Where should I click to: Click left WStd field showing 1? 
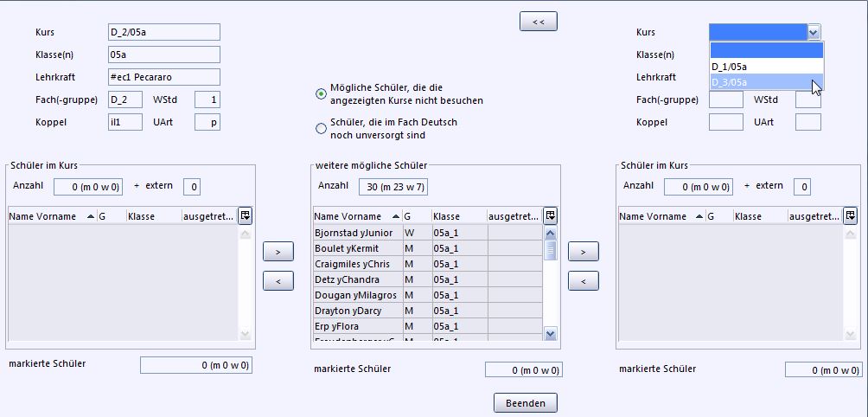(207, 99)
